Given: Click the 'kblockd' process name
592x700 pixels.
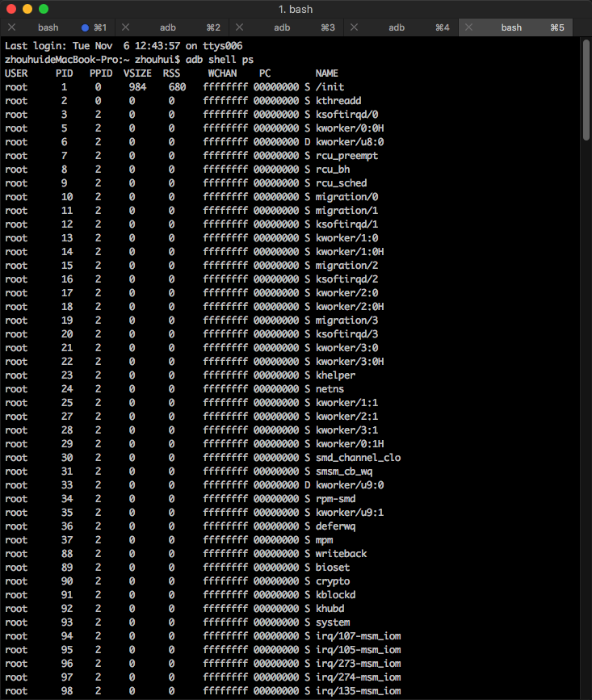Looking at the screenshot, I should click(336, 595).
